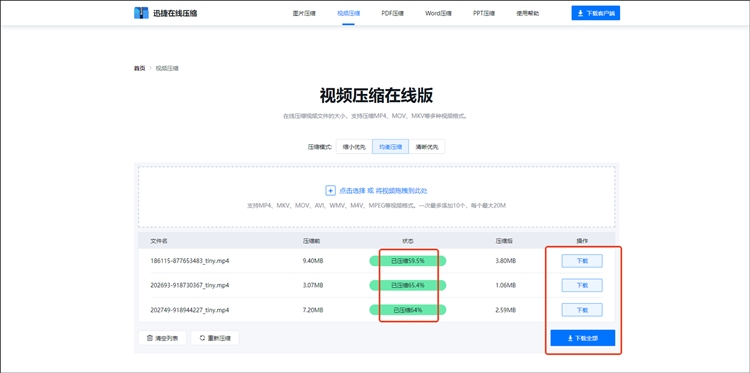Click the 状态 column header

coord(408,241)
